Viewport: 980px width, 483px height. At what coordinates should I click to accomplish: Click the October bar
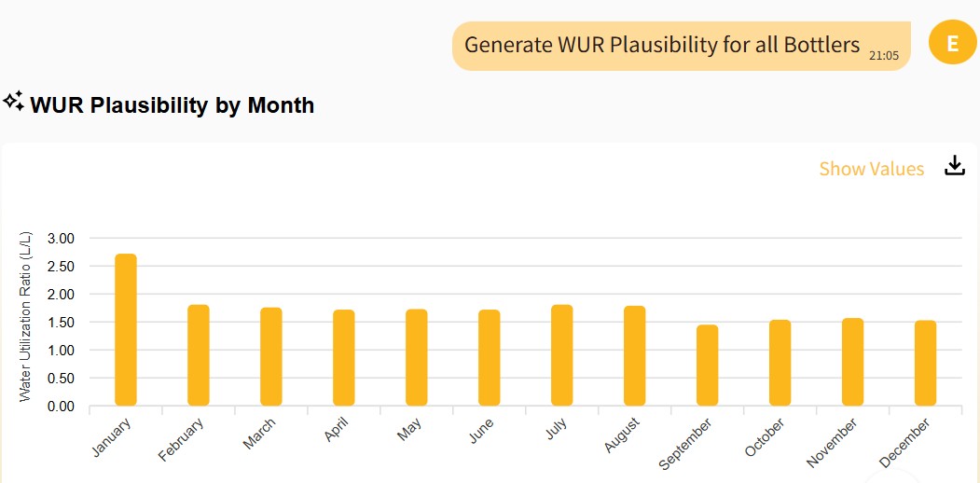click(780, 363)
